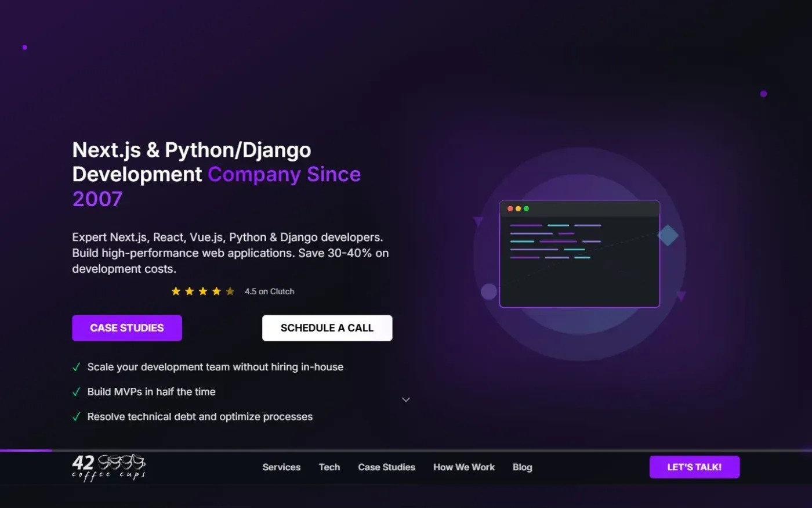The image size is (812, 508).
Task: Open How We Work page
Action: point(464,467)
